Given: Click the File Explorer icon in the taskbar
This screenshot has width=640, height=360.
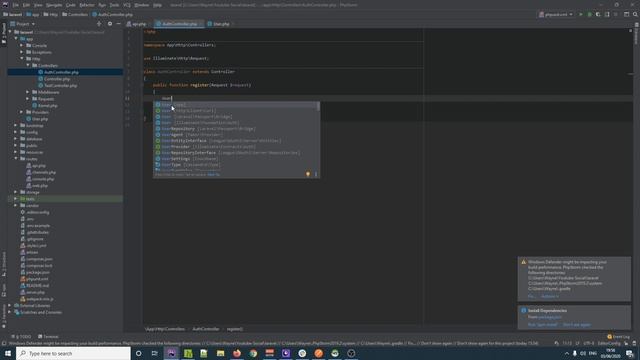Looking at the screenshot, I should tap(220, 353).
